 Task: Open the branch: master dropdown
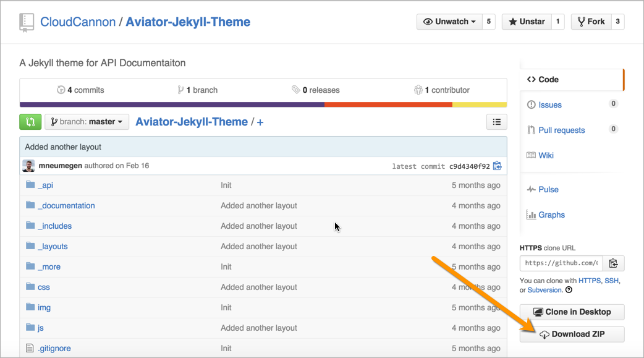[87, 122]
